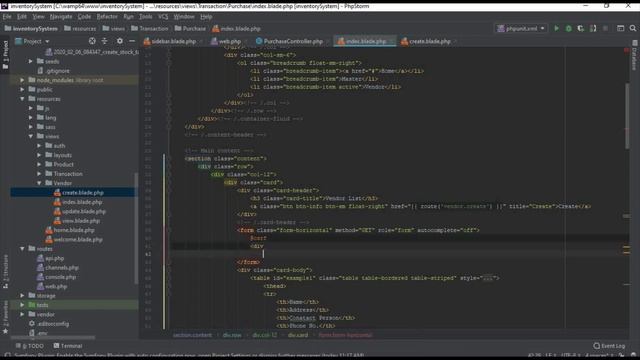Select view.blade.php in project tree
The image size is (640, 360).
[x=81, y=221]
